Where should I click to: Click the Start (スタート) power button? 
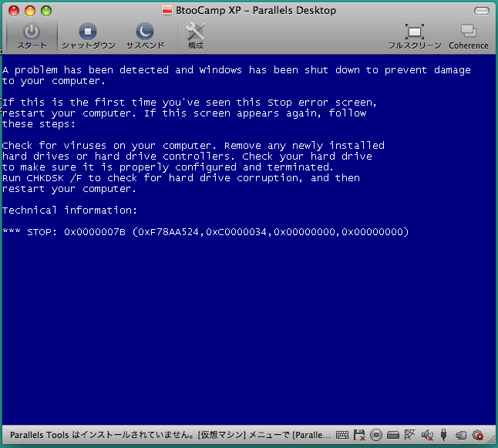point(32,35)
